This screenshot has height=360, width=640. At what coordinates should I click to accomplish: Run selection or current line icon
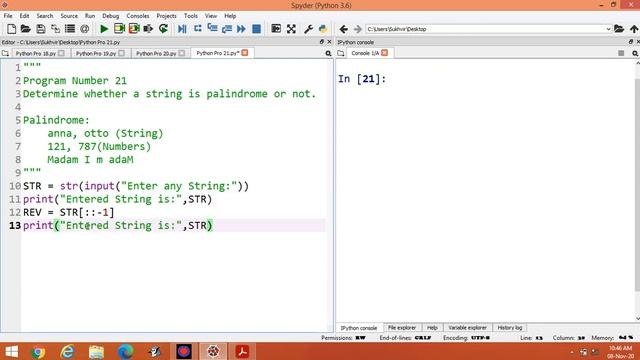(148, 29)
